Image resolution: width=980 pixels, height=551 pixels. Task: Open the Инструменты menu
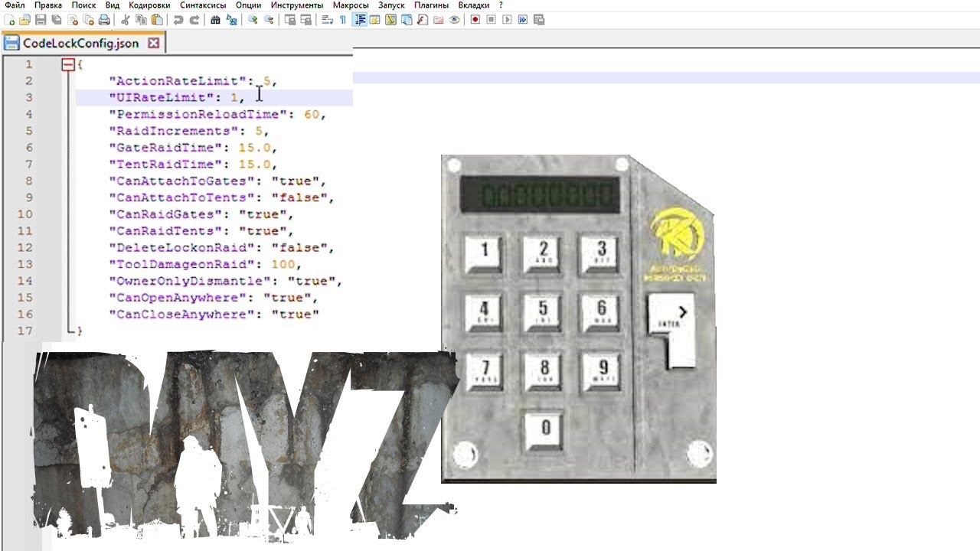297,5
